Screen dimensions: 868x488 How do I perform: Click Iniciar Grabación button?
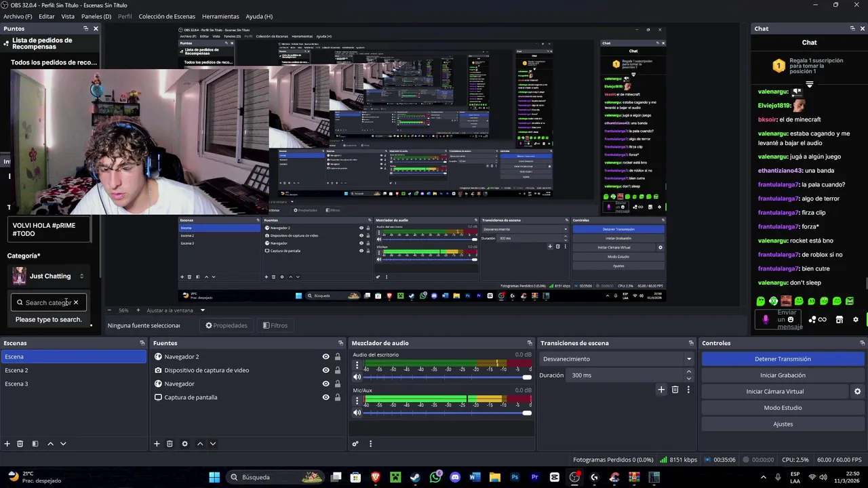click(783, 375)
